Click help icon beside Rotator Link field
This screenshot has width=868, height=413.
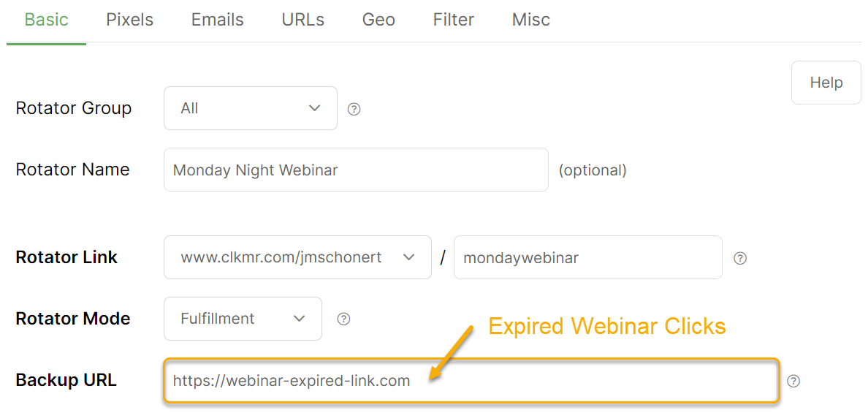tap(740, 258)
